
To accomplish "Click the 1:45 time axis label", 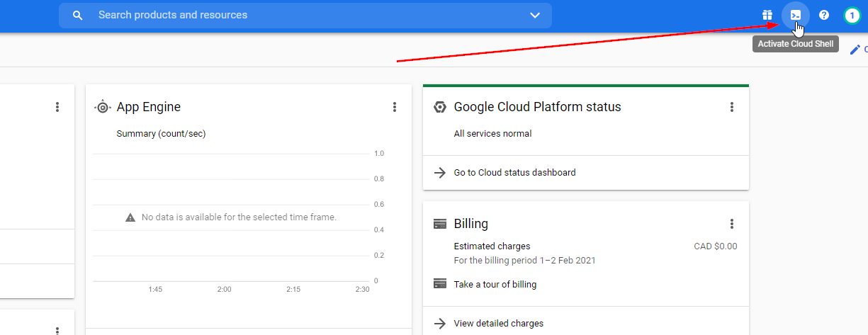I will click(x=155, y=290).
